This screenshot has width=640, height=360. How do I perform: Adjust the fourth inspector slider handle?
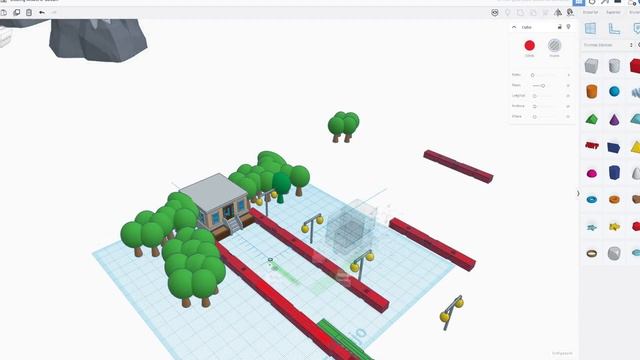click(x=534, y=106)
